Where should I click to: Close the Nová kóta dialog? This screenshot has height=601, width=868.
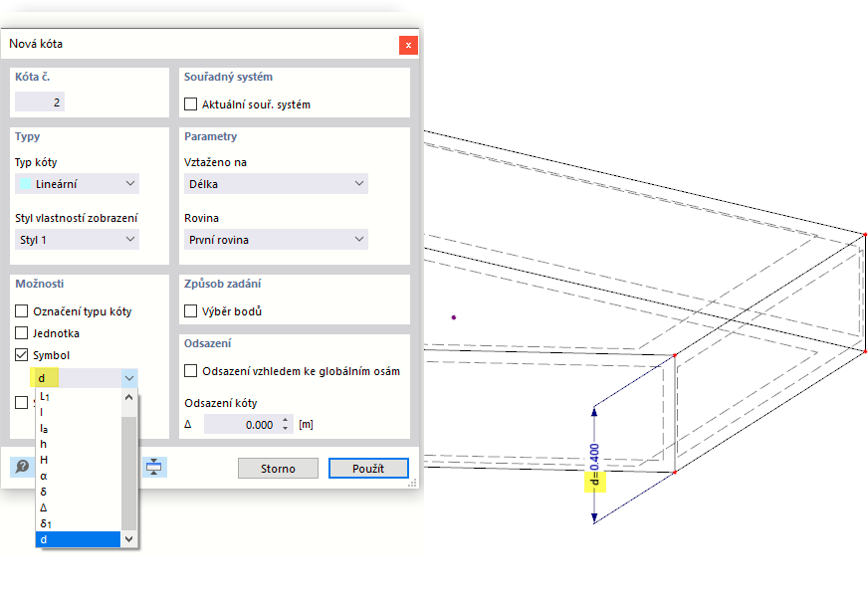(x=408, y=46)
